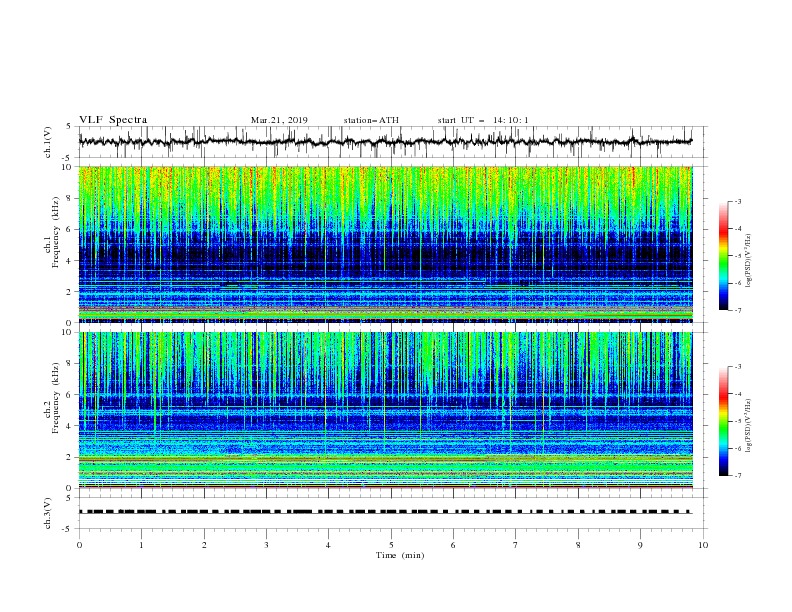Click time axis tick label "7"
This screenshot has height=612, width=792.
coord(516,545)
